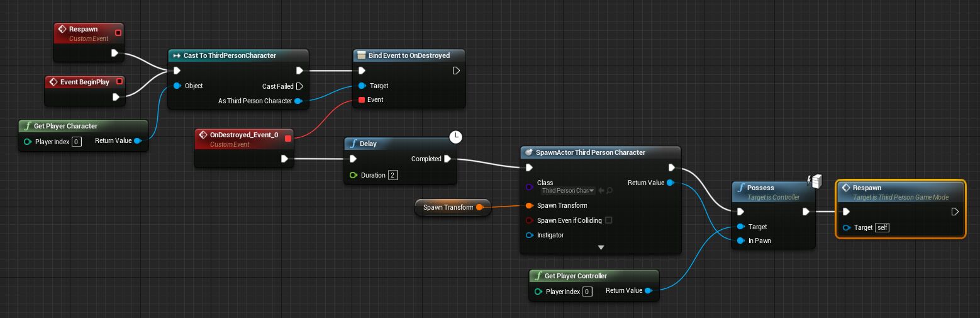Click the "Target is Controller" subtitle text

tap(773, 197)
